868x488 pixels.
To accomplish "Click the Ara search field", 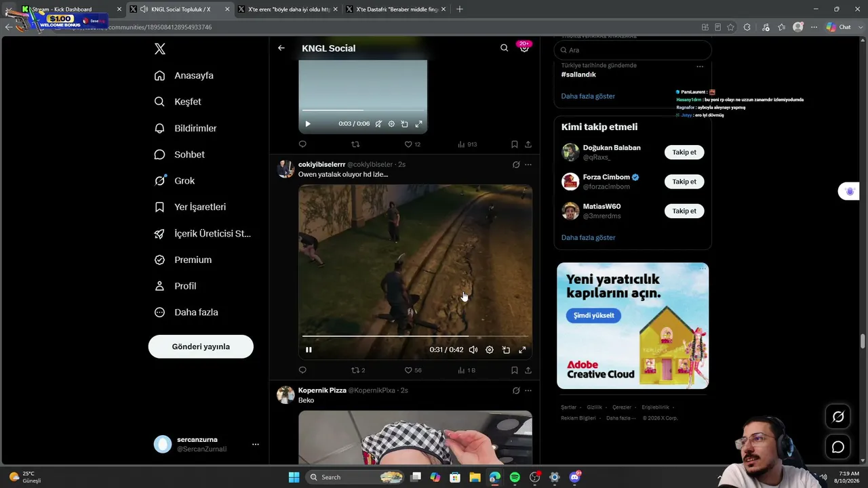I will click(633, 50).
